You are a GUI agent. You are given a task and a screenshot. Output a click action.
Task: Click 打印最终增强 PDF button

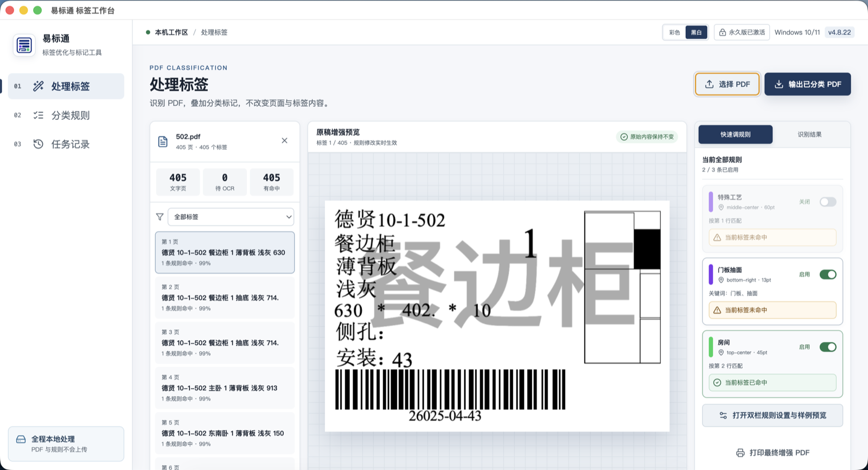[773, 453]
